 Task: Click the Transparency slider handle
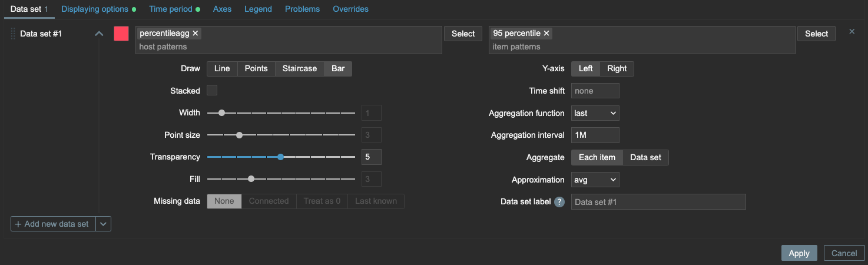pos(280,157)
